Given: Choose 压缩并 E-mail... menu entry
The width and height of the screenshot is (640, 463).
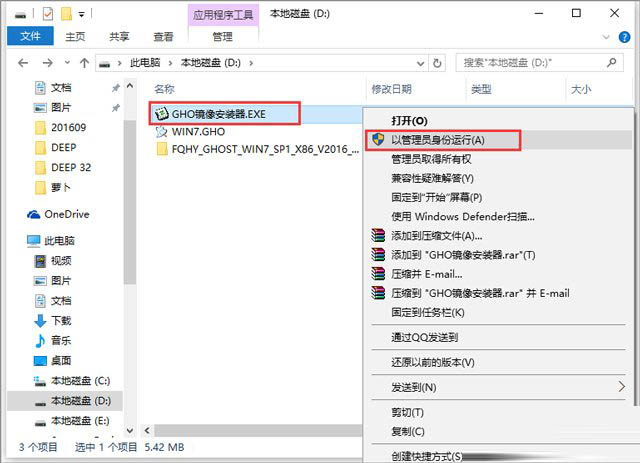Looking at the screenshot, I should tap(427, 274).
